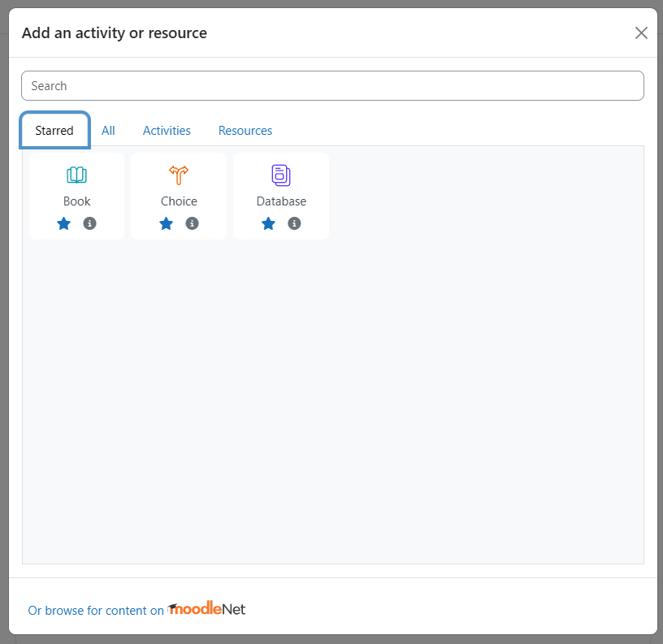Unstar the Choice activity
Screen dimensions: 663x644
click(167, 223)
